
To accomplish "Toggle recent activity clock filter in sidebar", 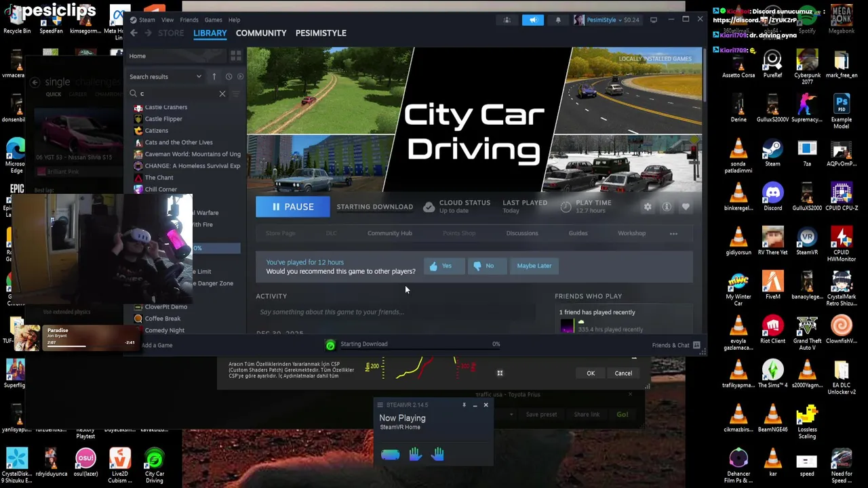I will 229,77.
